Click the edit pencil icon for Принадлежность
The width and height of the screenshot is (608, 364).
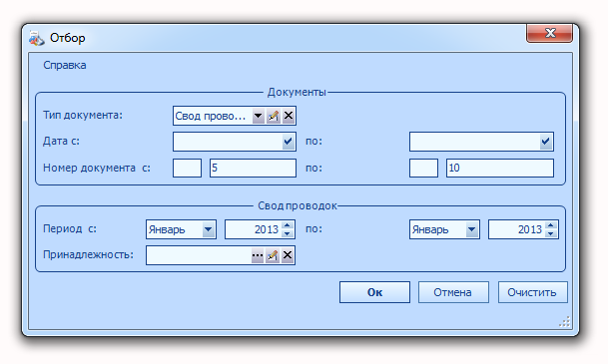click(x=273, y=255)
